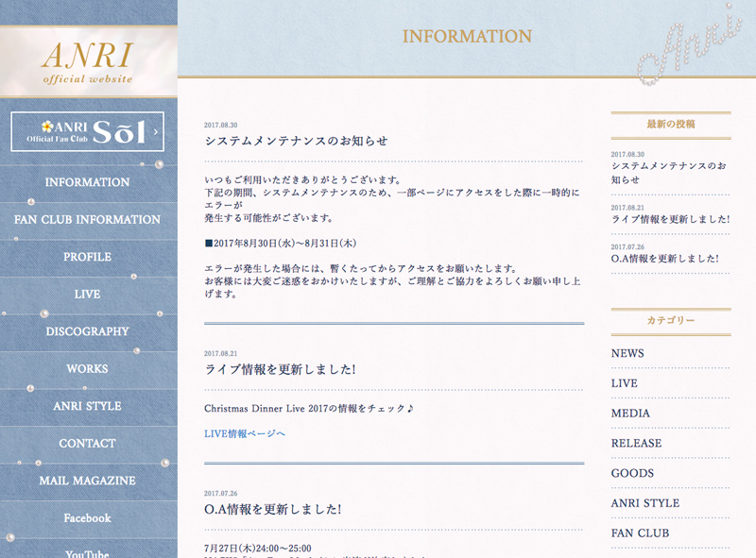Viewport: 756px width, 558px height.
Task: Navigate to DISCOGRAPHY in the sidebar
Action: click(x=87, y=331)
